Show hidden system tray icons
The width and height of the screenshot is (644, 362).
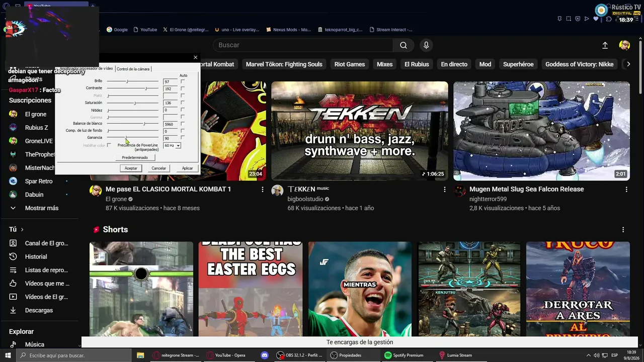click(588, 355)
